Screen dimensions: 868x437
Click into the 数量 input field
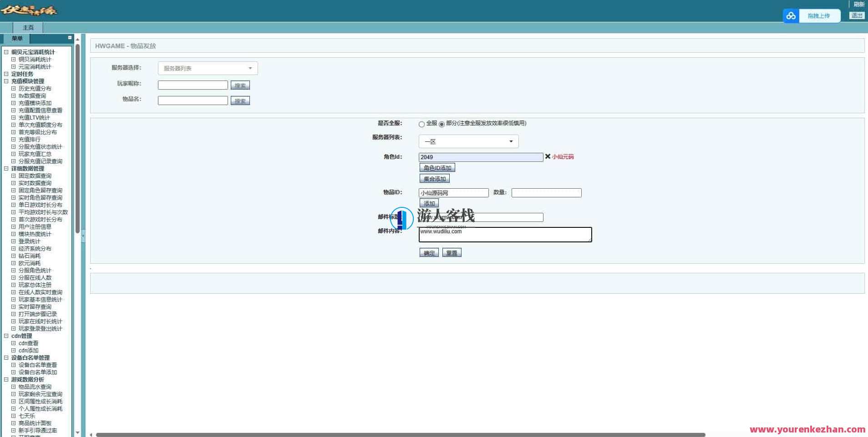point(546,193)
